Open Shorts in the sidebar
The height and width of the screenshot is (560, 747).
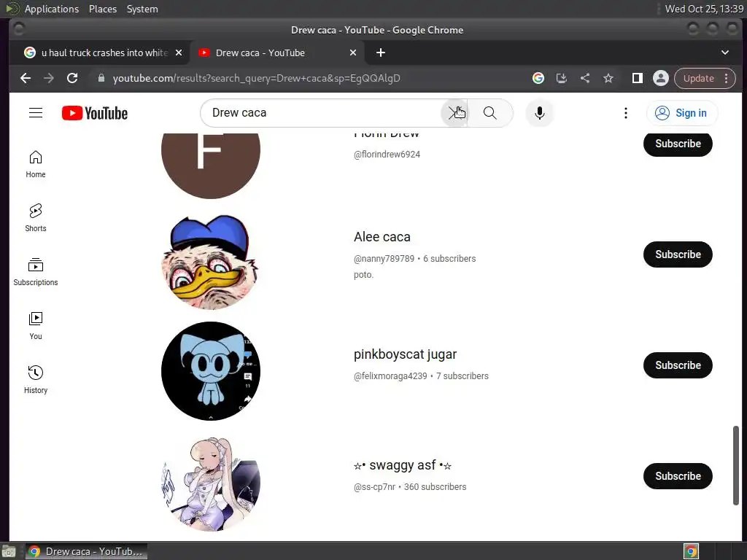[36, 218]
